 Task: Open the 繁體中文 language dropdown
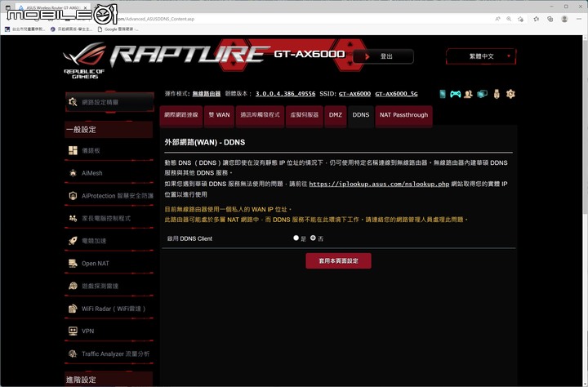481,56
